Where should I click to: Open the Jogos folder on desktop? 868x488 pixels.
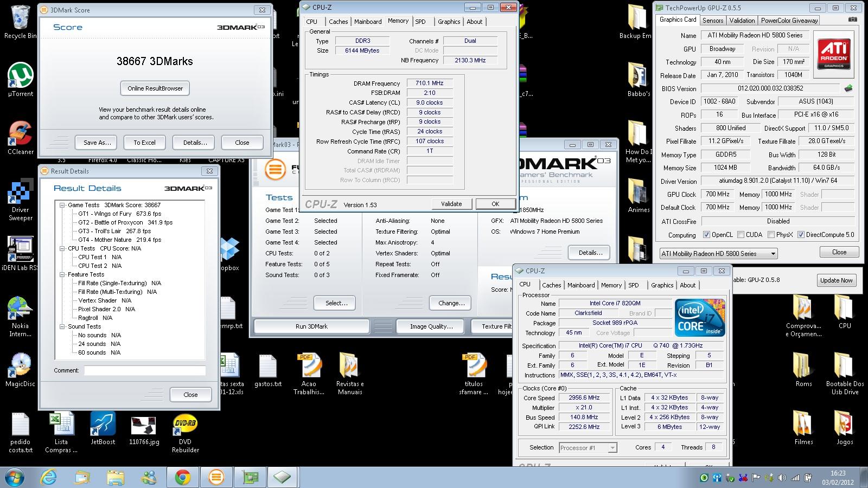(x=845, y=428)
